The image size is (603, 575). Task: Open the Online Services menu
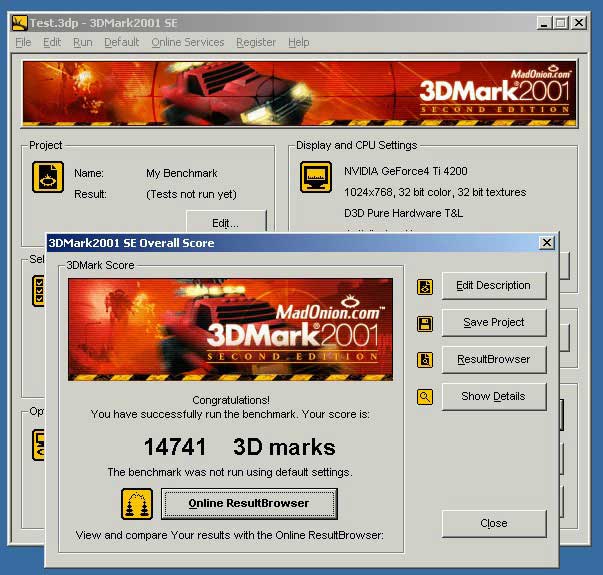[x=188, y=42]
